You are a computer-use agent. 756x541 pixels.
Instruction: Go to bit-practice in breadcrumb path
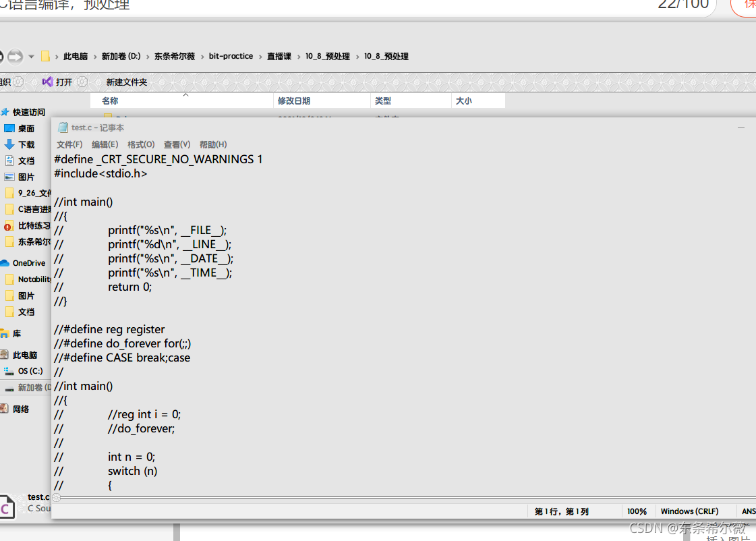point(231,57)
